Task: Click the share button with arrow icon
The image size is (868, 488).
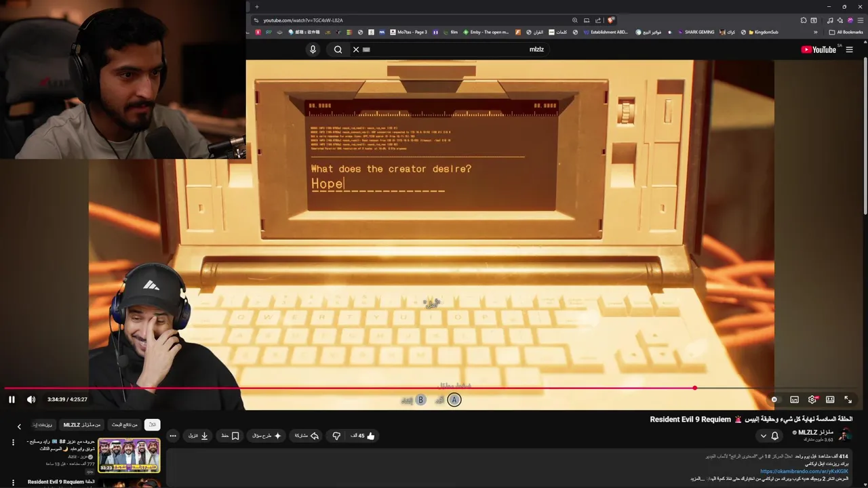Action: (x=307, y=436)
